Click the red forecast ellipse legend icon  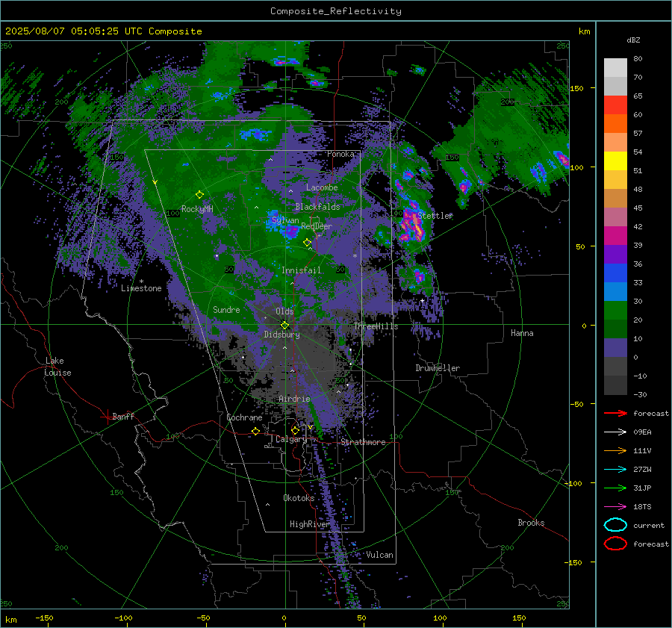(615, 544)
